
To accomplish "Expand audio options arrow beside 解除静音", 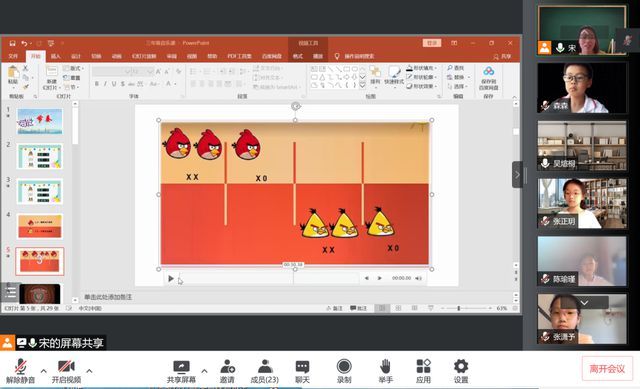I will click(x=43, y=371).
